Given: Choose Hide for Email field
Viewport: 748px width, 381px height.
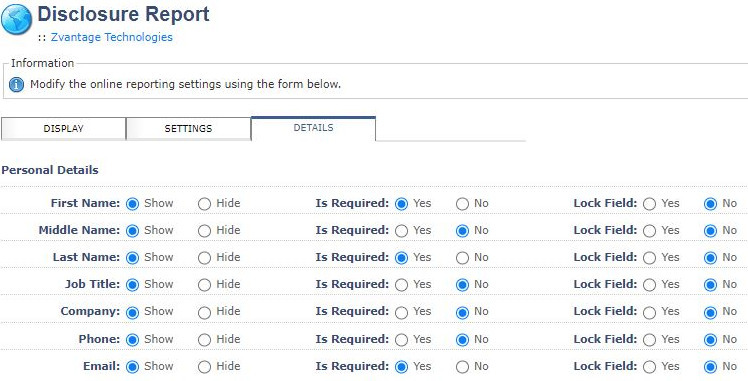Looking at the screenshot, I should pos(205,367).
